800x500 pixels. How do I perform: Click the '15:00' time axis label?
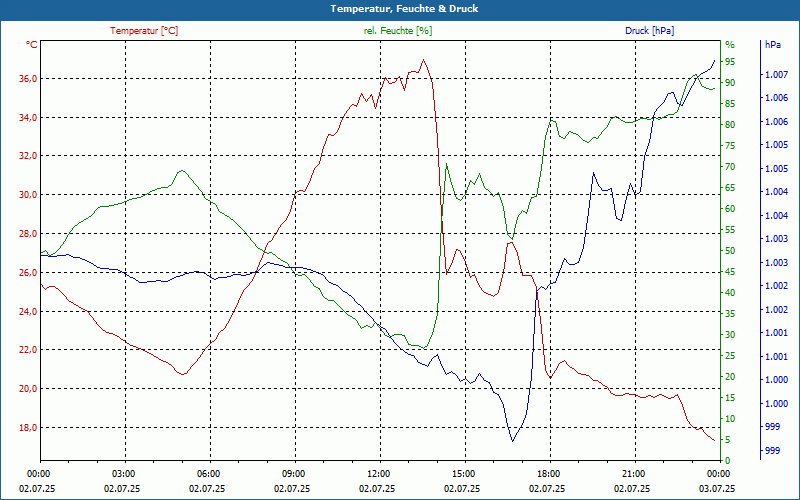[464, 474]
